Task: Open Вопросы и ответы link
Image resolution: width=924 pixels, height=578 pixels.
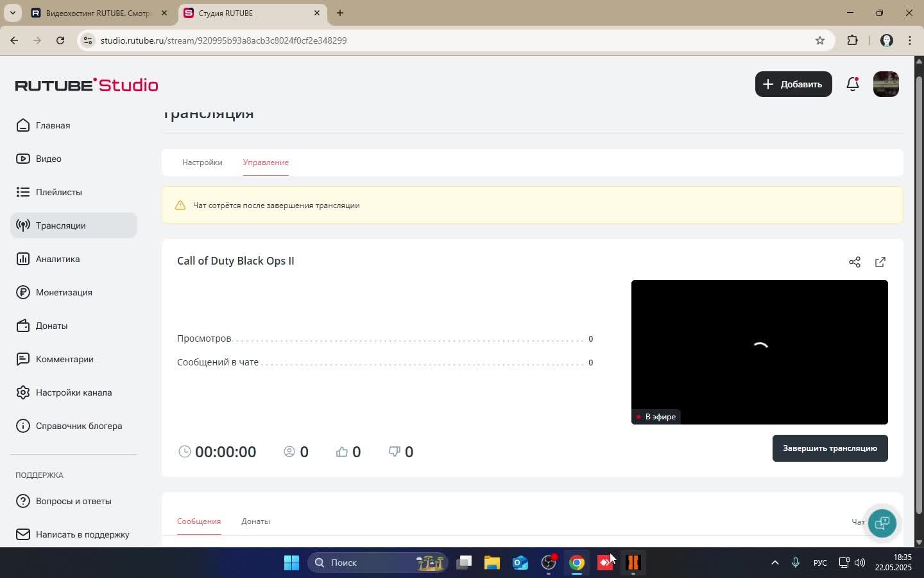Action: 74,501
